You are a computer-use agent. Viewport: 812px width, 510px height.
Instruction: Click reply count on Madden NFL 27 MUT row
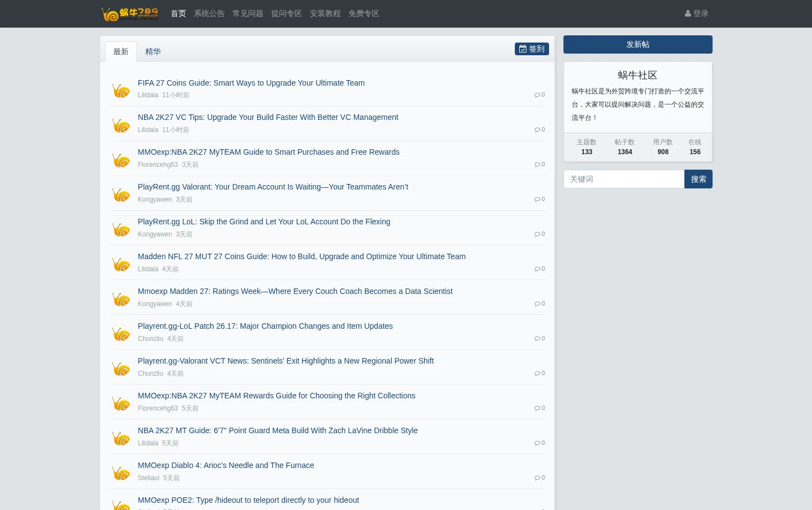(x=540, y=269)
